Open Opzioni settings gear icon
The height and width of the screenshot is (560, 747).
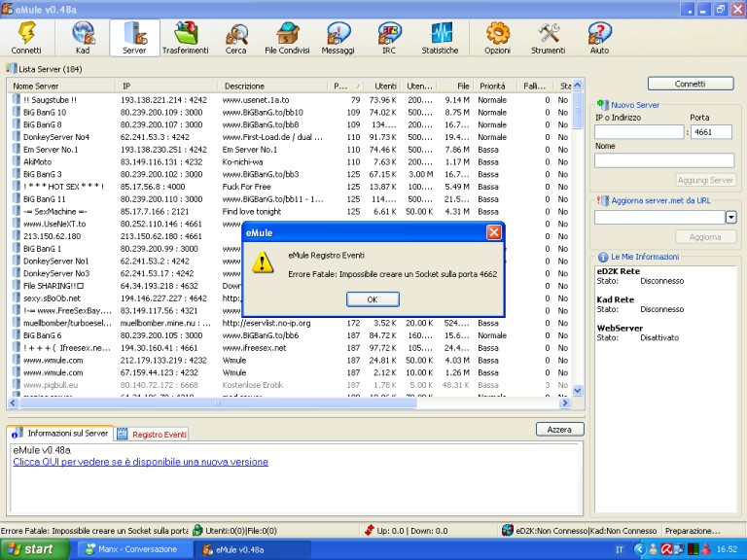tap(497, 37)
